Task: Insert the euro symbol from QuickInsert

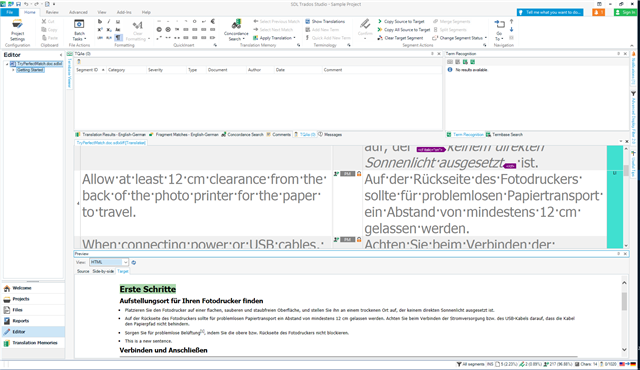Action: pos(213,21)
